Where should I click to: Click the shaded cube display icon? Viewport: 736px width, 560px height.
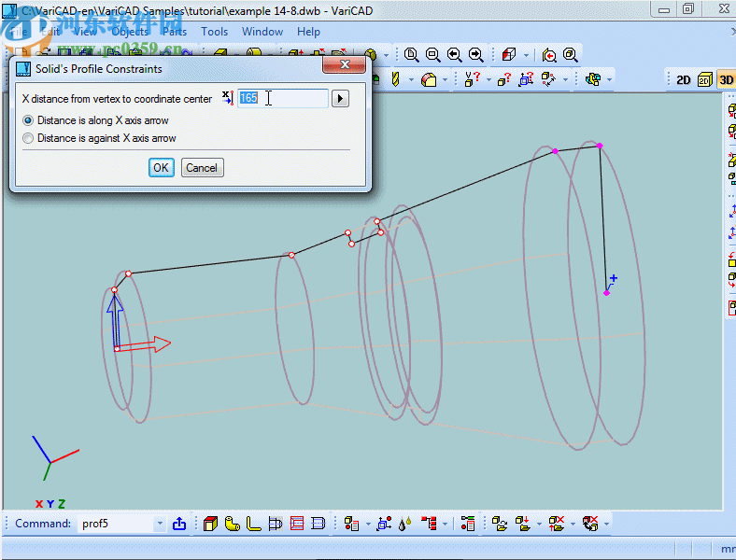point(509,55)
